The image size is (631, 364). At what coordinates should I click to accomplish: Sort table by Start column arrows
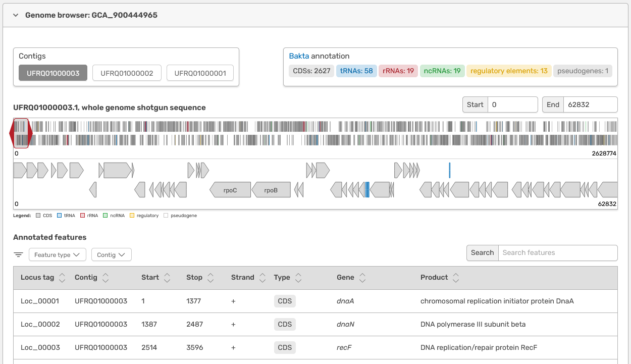coord(167,278)
